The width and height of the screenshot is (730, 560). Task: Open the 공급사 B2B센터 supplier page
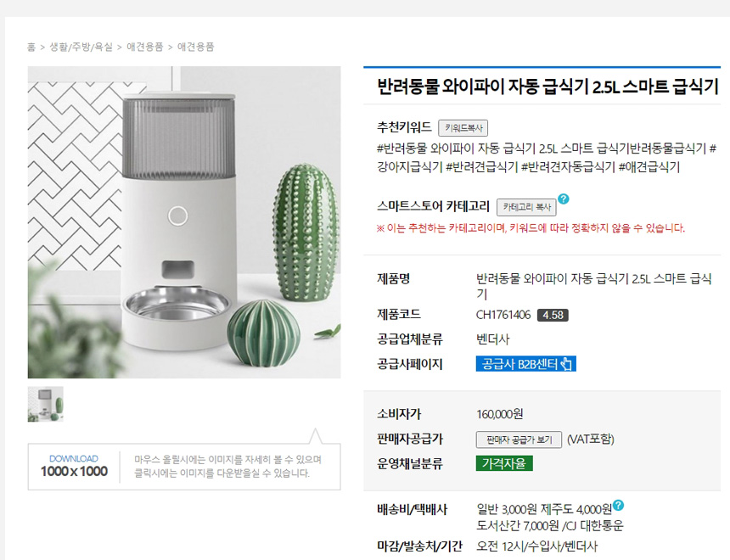pos(526,364)
